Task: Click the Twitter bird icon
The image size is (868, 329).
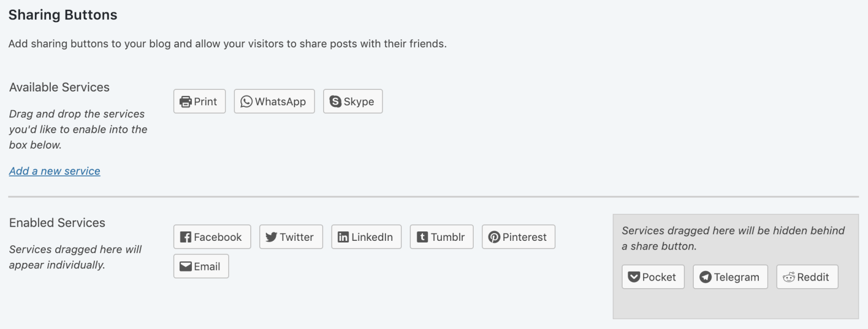Action: pos(272,236)
